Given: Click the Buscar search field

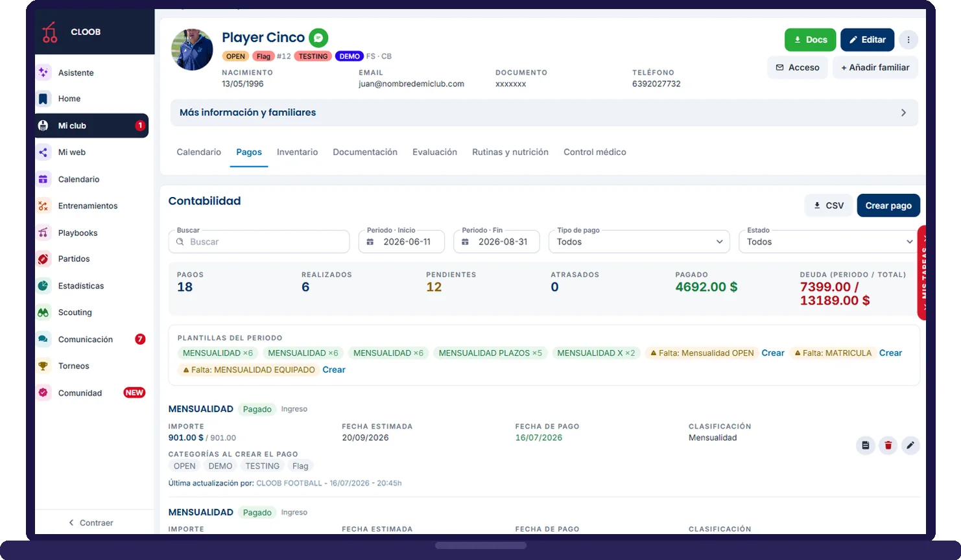Looking at the screenshot, I should pos(259,242).
